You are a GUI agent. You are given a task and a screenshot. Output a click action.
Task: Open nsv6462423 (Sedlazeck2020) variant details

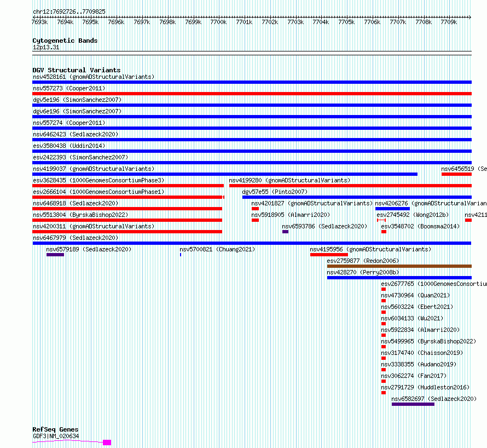(76, 134)
